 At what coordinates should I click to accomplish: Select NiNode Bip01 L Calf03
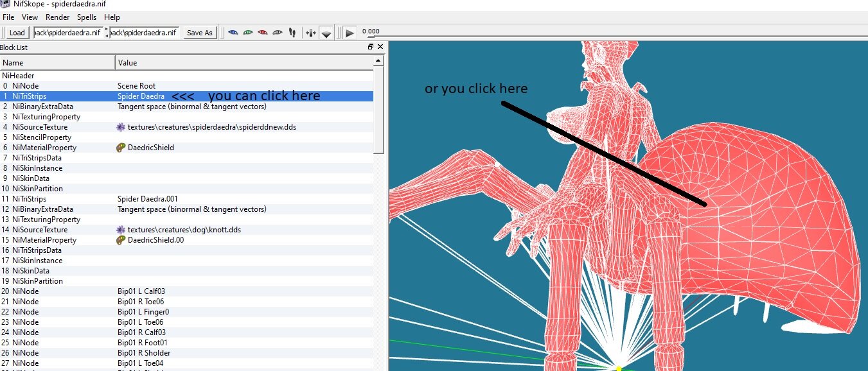point(186,291)
